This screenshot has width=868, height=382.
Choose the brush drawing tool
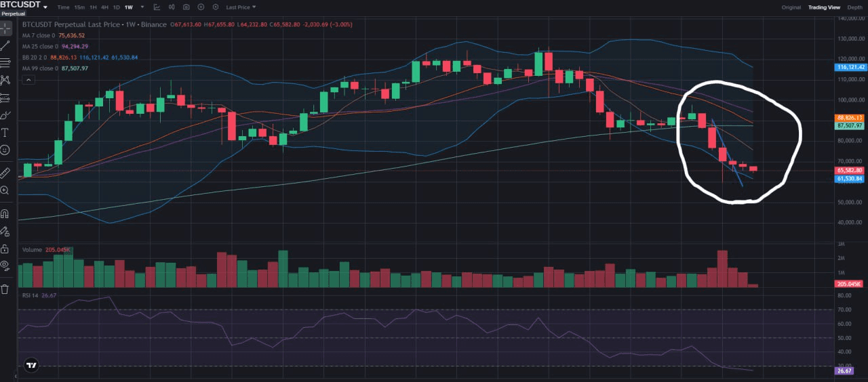point(5,115)
